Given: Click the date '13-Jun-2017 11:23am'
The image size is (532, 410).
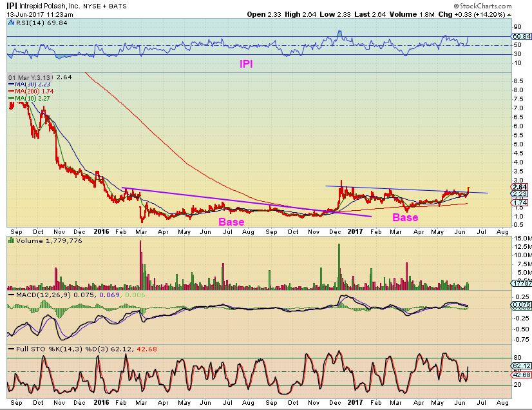Looking at the screenshot, I should 40,15.
